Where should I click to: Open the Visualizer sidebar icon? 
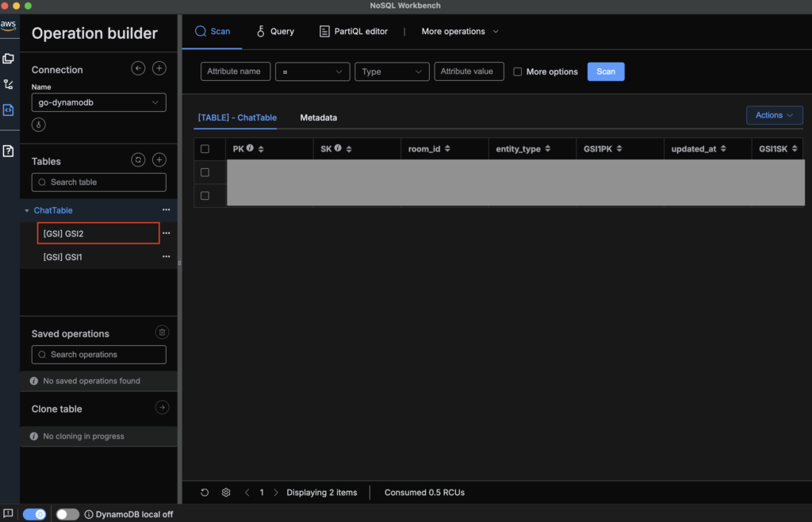point(9,84)
